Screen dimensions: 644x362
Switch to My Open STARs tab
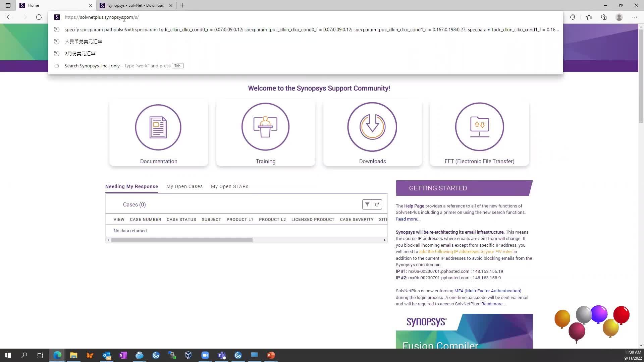(229, 186)
